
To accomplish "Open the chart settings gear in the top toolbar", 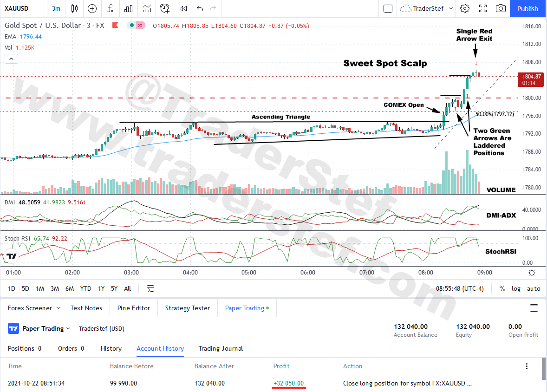I will pos(464,8).
